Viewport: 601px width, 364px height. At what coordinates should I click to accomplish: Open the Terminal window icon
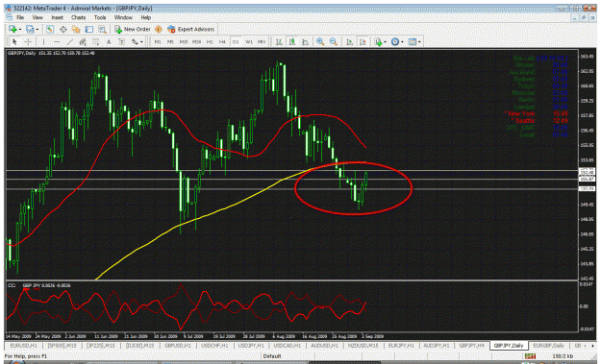tap(88, 29)
